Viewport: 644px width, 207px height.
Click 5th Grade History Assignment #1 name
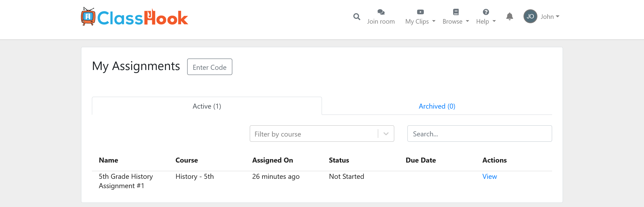click(x=125, y=181)
